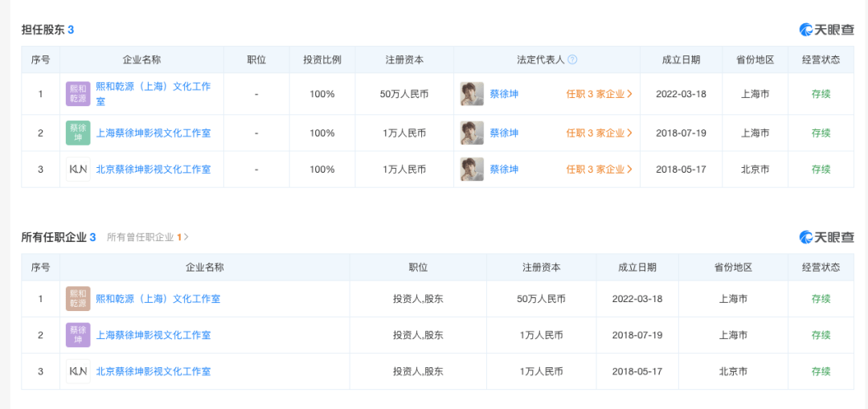Switch to the 所有曾任职企业 tab
This screenshot has width=868, height=409.
tap(147, 238)
